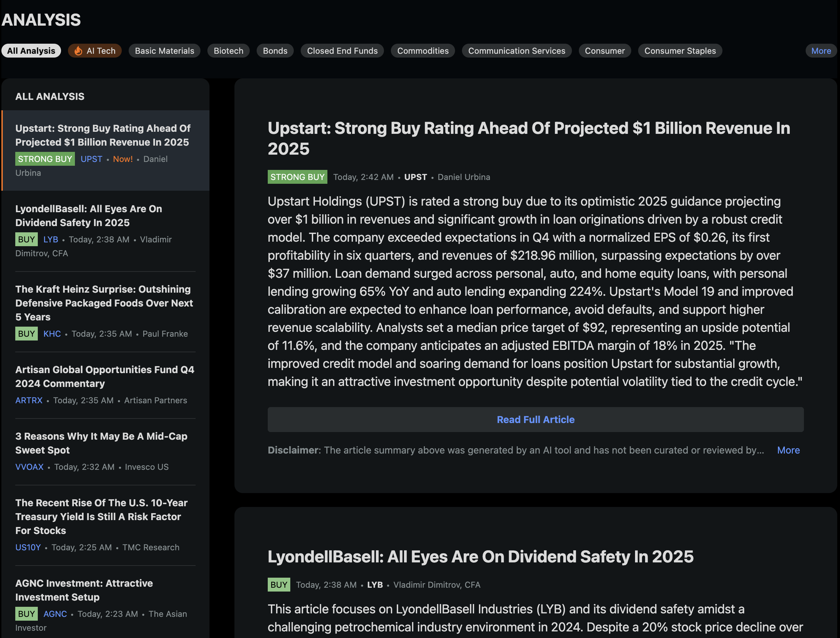Select the Communication Services category
The width and height of the screenshot is (840, 638).
[517, 51]
